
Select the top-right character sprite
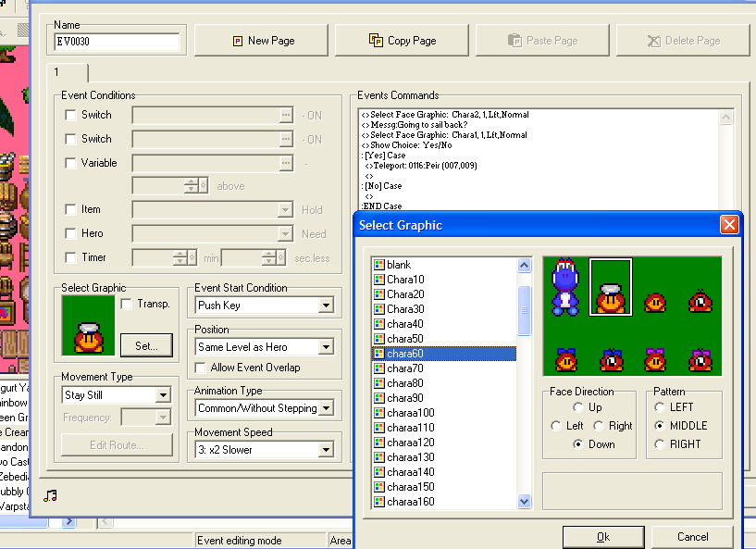tap(700, 302)
